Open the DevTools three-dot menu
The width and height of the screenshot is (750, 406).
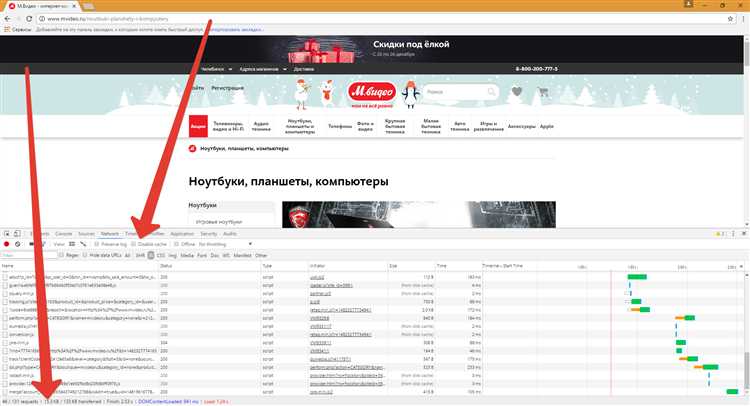pos(733,233)
